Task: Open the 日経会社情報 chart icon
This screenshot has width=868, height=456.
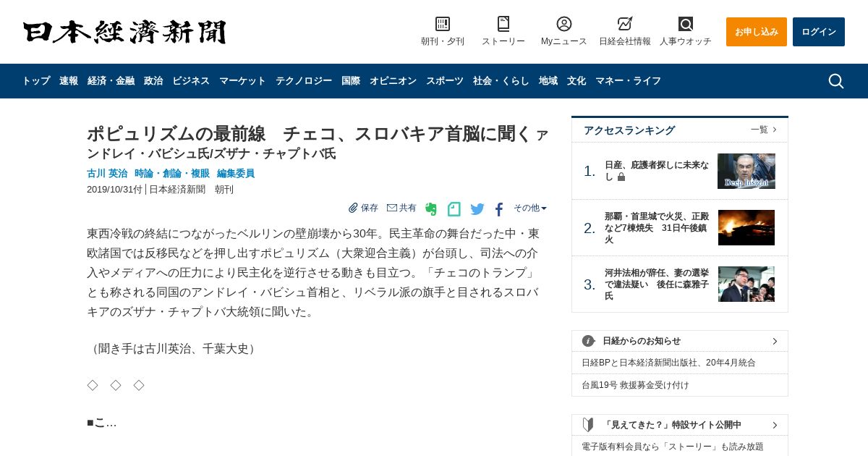Action: click(625, 24)
